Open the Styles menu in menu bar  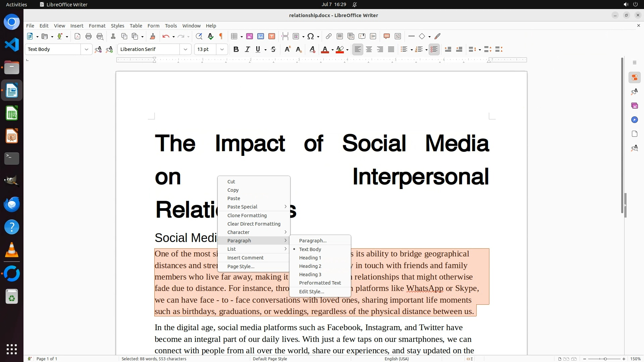pos(117,26)
